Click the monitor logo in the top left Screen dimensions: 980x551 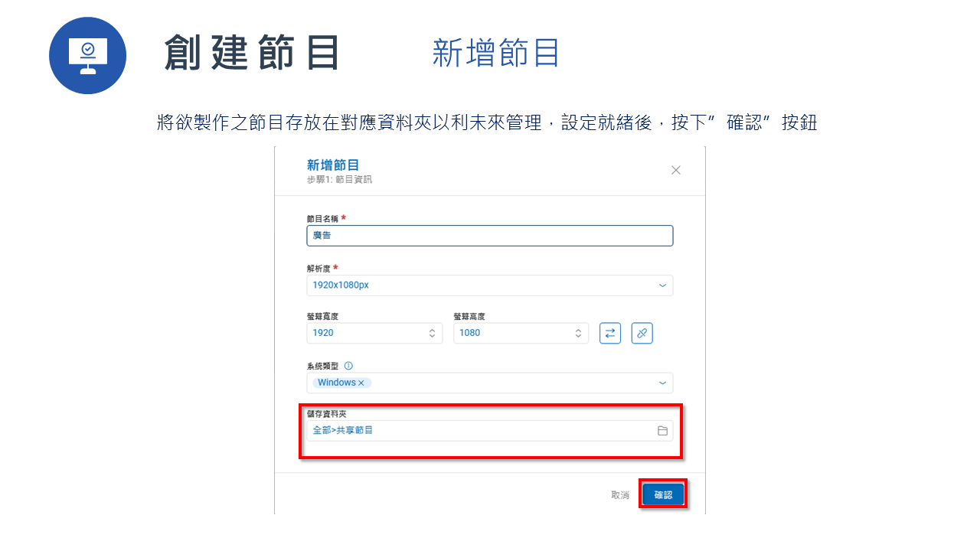[x=87, y=55]
